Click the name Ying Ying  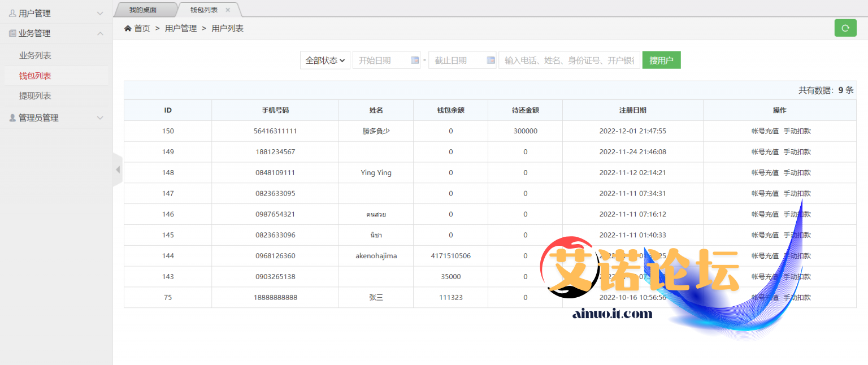pyautogui.click(x=376, y=173)
